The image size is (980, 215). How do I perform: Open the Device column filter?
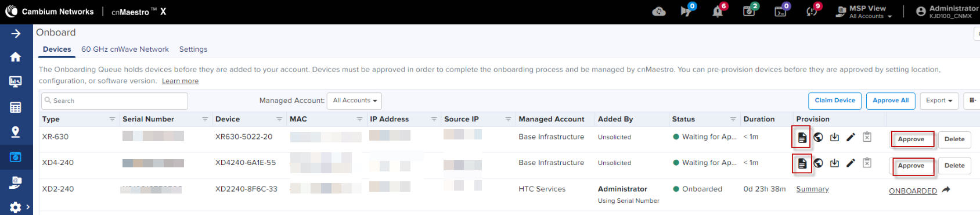click(x=279, y=119)
